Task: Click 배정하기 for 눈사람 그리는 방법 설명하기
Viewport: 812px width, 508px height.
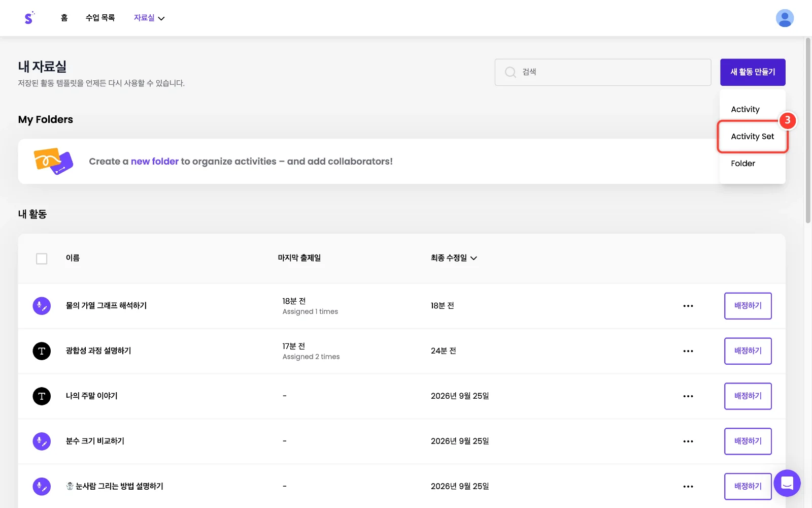Action: [748, 487]
